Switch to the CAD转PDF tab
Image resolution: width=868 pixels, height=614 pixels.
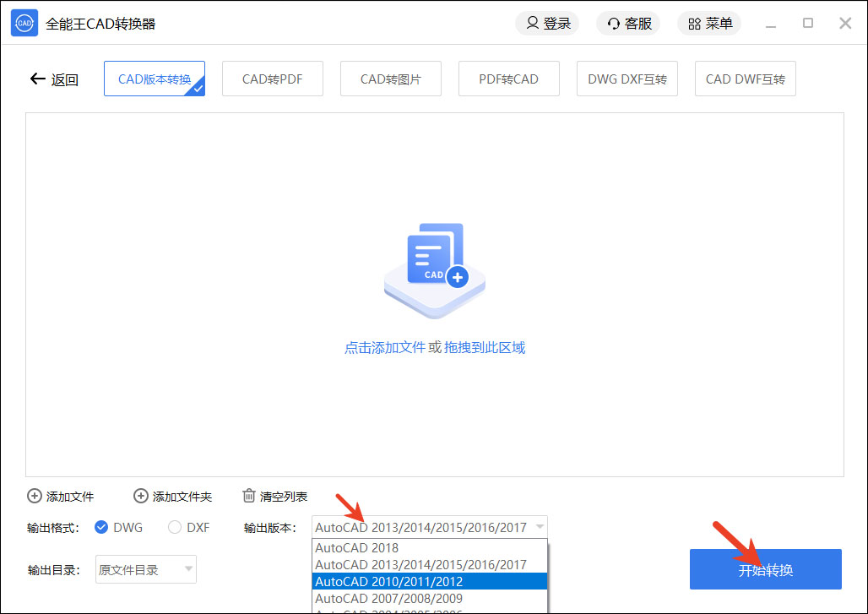coord(273,79)
